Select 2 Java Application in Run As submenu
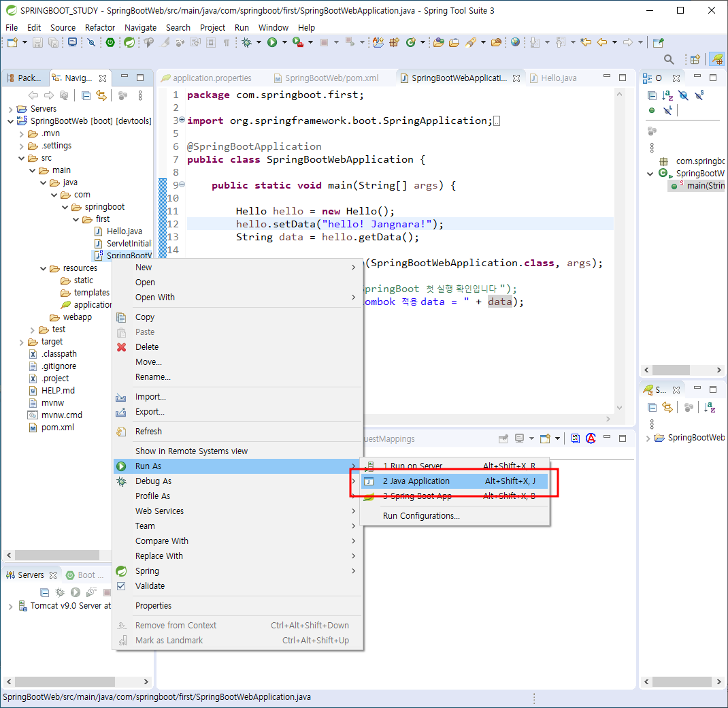 point(455,481)
